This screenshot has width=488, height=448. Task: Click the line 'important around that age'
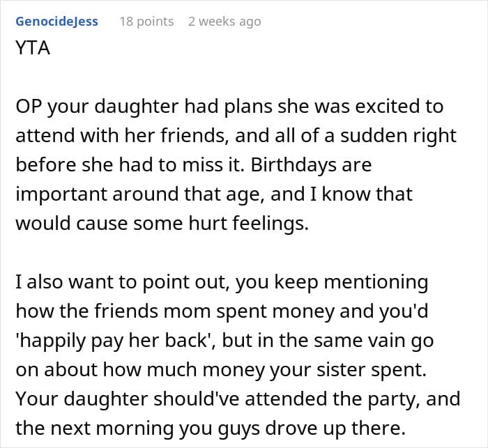(214, 194)
